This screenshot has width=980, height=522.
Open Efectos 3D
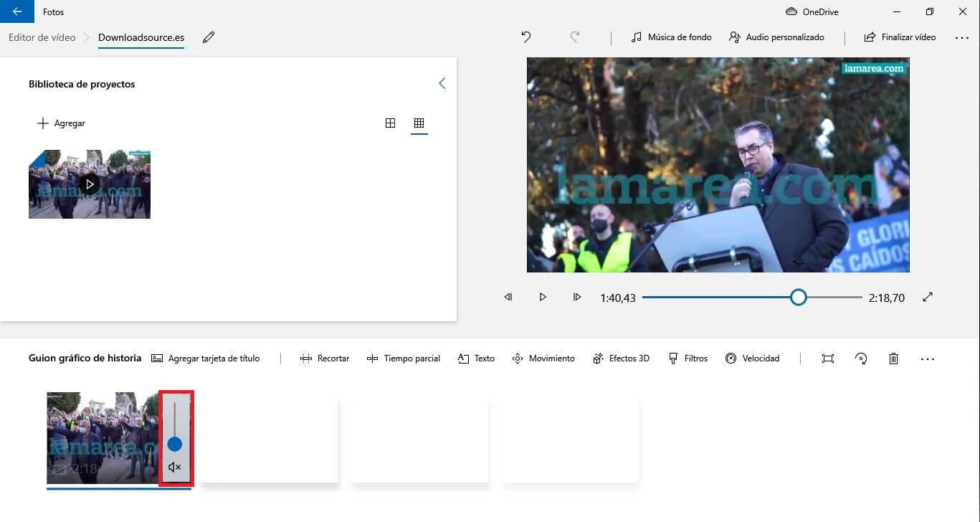(621, 359)
